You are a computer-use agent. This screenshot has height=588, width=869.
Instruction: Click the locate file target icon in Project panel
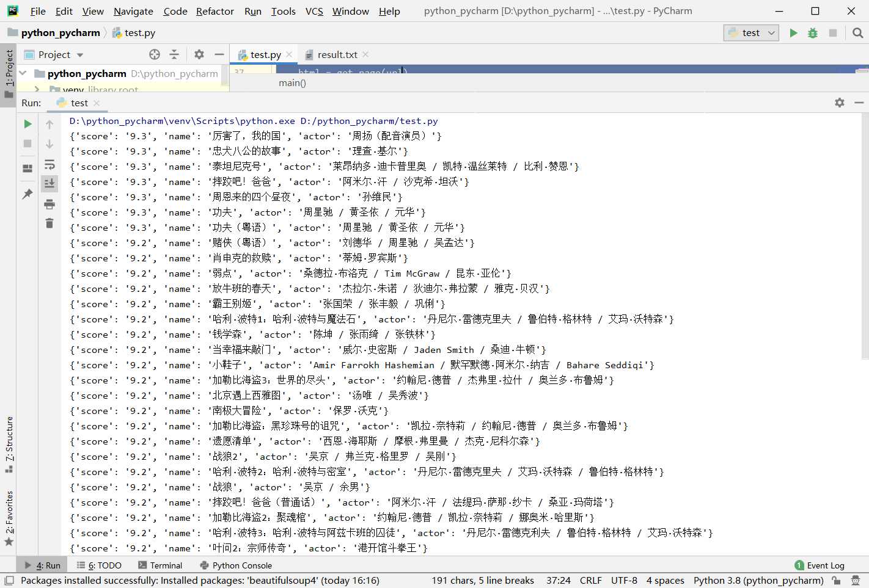pos(155,54)
